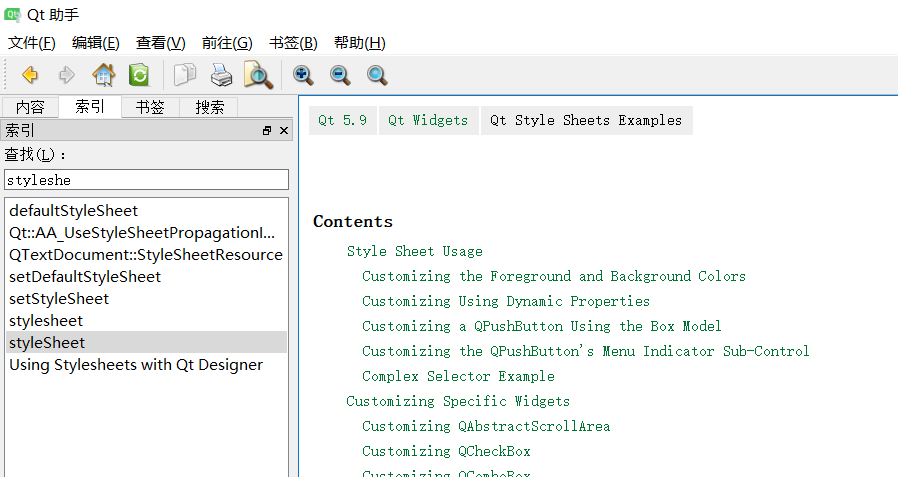Open Customizing Using Dynamic Properties link
The width and height of the screenshot is (898, 477).
click(506, 301)
